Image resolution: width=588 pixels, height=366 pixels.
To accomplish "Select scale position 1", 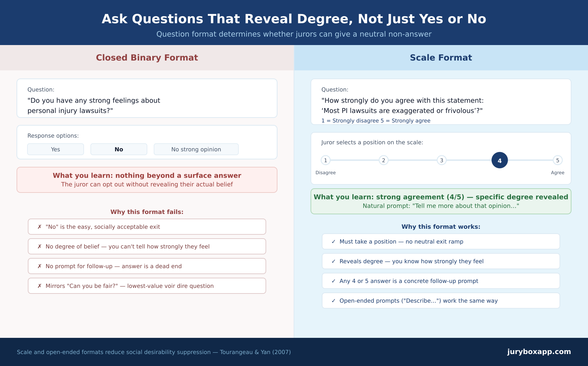I will point(326,160).
